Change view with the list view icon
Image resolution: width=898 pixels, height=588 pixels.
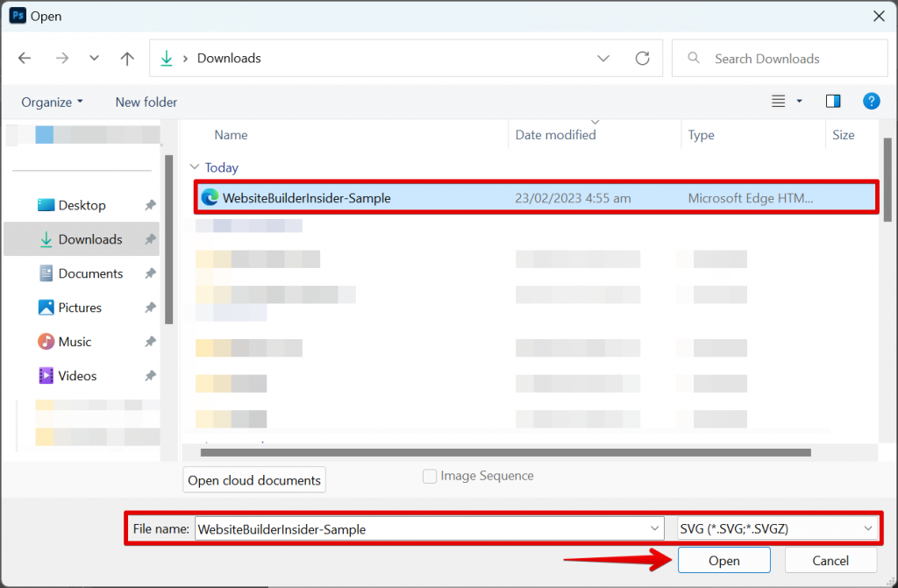coord(778,102)
